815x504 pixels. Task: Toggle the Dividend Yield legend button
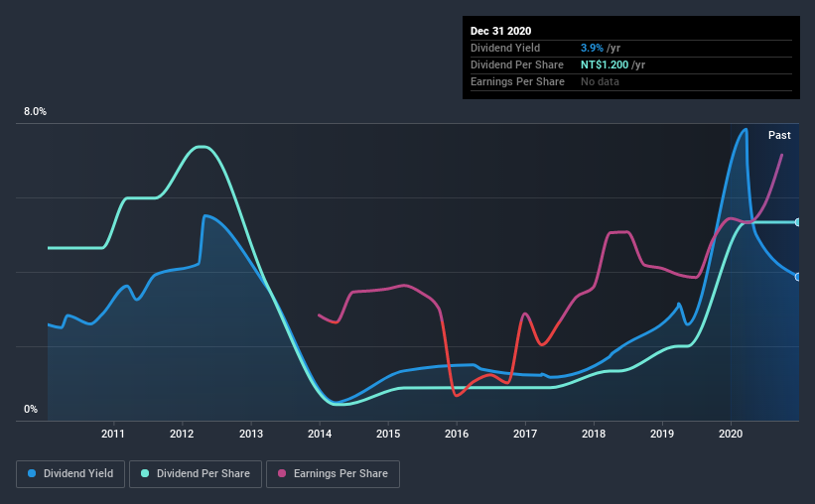(x=70, y=474)
